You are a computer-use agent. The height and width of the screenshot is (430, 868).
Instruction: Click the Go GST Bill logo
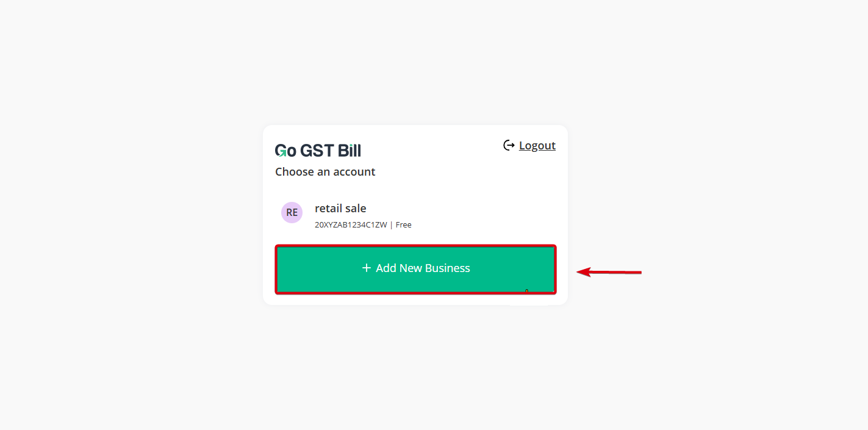[x=318, y=150]
